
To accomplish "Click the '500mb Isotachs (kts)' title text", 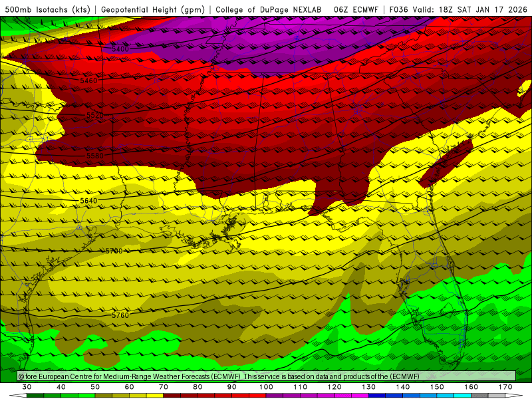I will click(x=47, y=9).
